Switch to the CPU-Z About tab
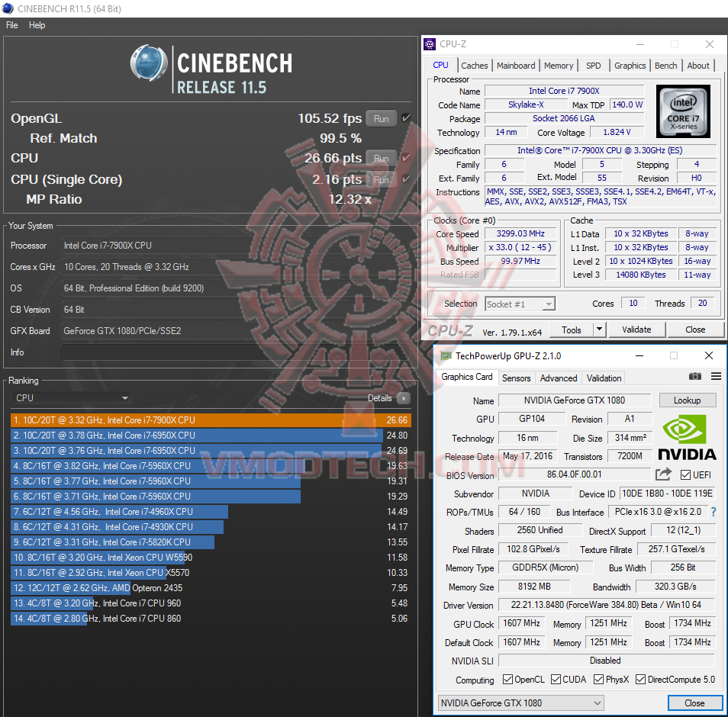The width and height of the screenshot is (728, 717). pyautogui.click(x=698, y=66)
